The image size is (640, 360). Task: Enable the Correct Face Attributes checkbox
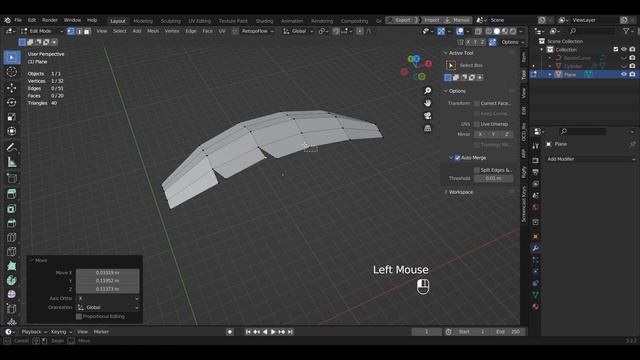[477, 103]
